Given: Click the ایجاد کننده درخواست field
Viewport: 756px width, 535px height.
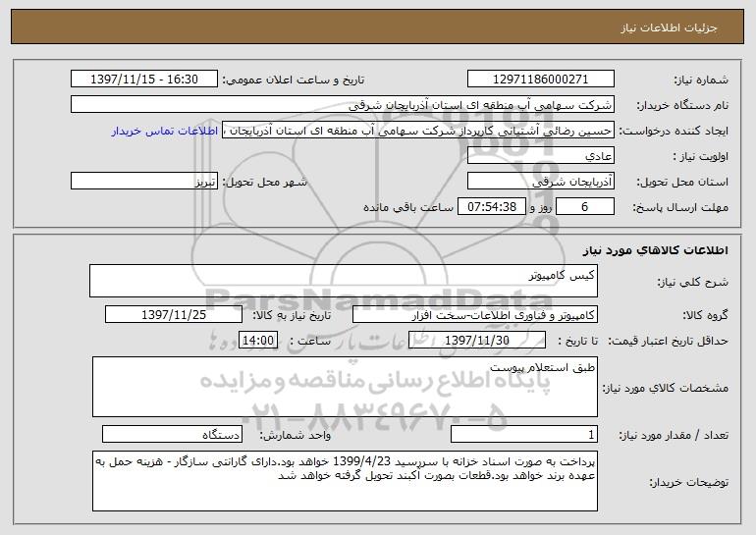Looking at the screenshot, I should 418,131.
